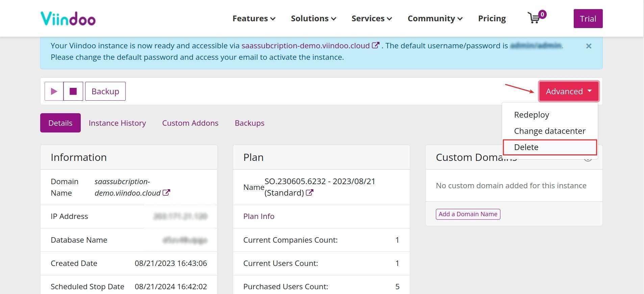Image resolution: width=644 pixels, height=294 pixels.
Task: Click Scheduled Stop Date value 08/21/2024 16:42:02
Action: [171, 287]
